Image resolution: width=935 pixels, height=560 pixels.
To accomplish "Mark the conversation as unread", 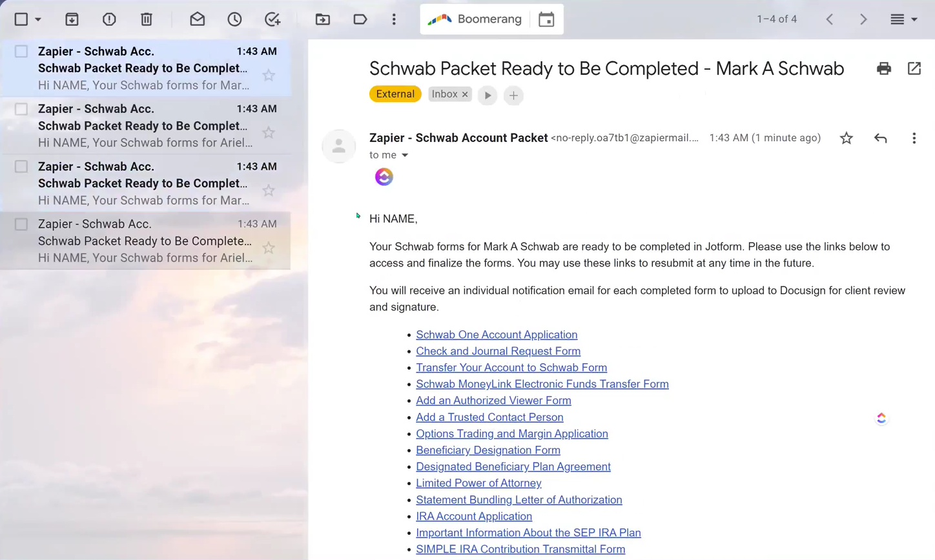I will 197,19.
